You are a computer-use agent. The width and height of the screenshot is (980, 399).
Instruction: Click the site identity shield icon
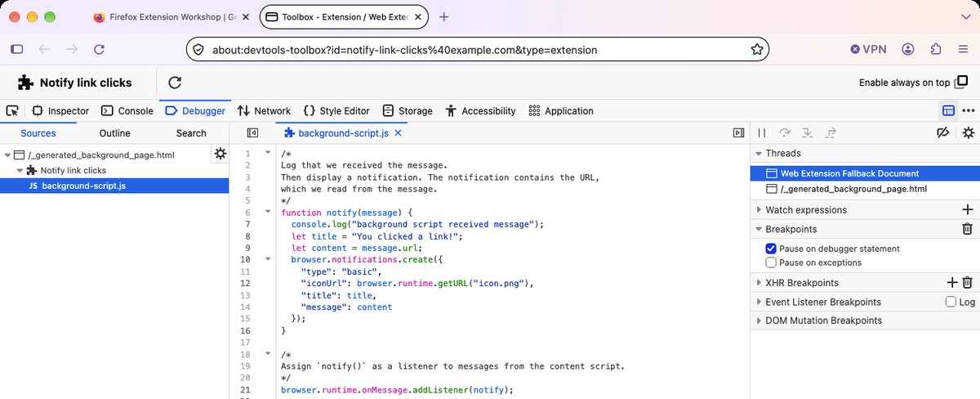(x=198, y=50)
